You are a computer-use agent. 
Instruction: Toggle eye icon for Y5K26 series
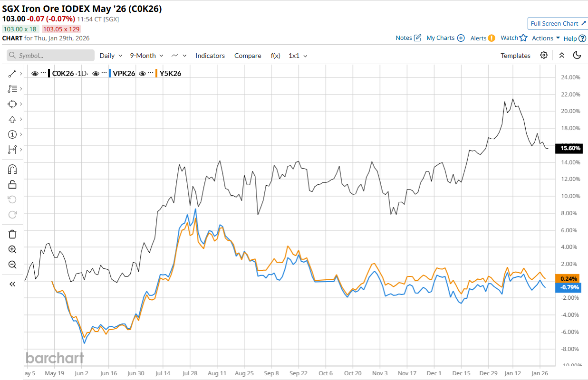click(x=142, y=74)
